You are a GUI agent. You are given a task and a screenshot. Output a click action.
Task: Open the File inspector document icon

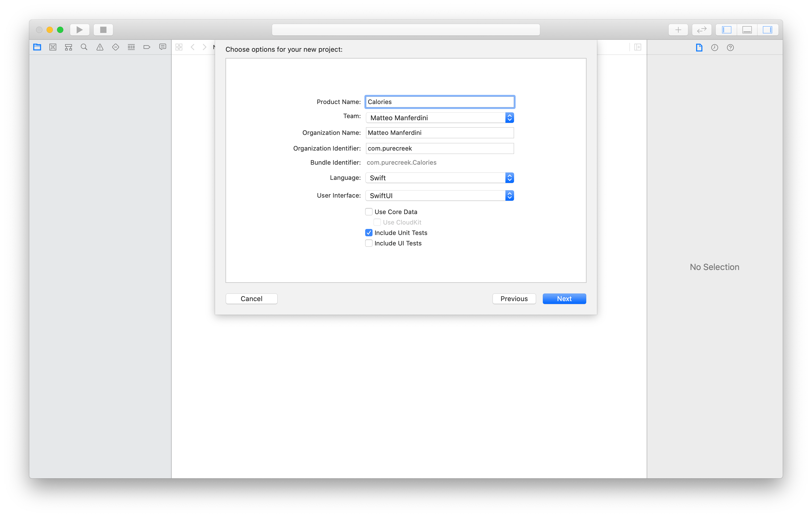click(x=699, y=47)
